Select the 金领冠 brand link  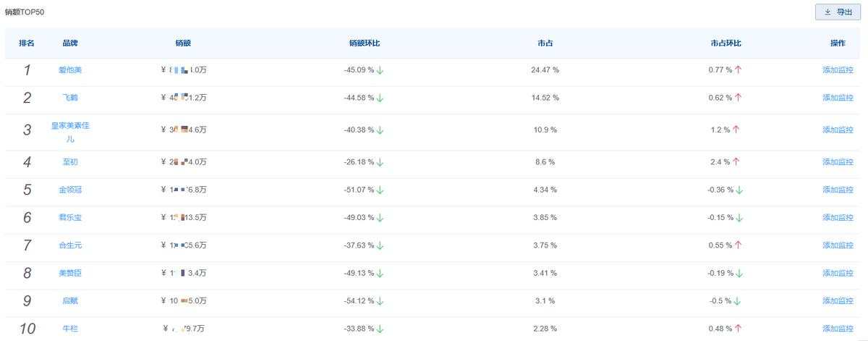pos(70,190)
